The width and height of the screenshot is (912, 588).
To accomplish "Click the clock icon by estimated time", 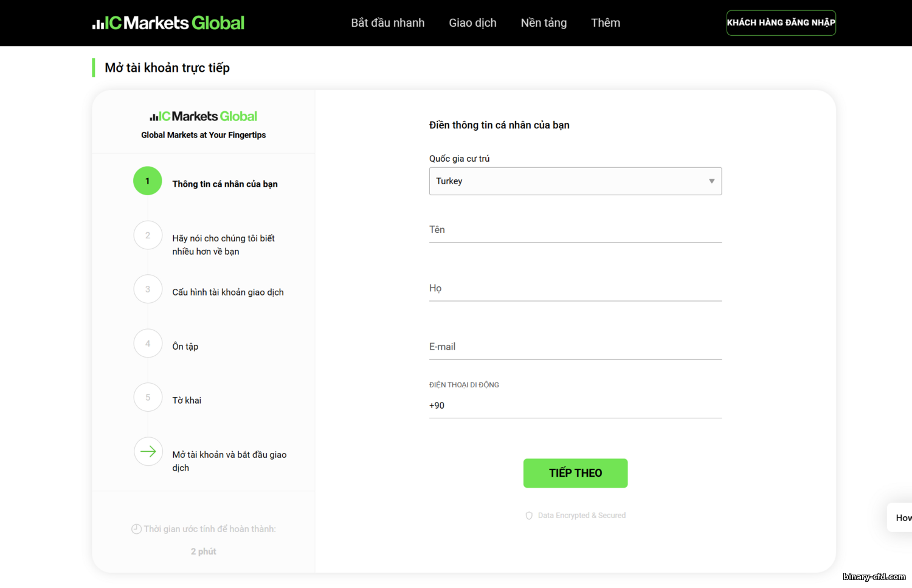I will (136, 529).
